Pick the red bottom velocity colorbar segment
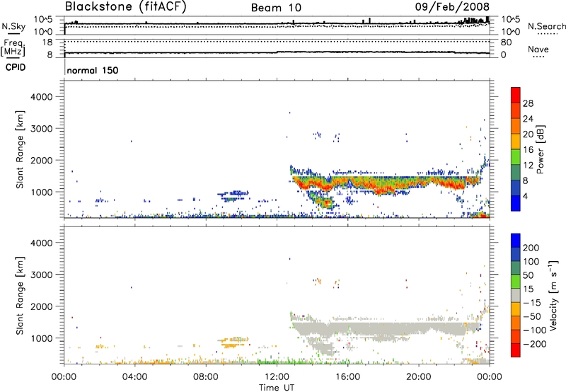The height and width of the screenshot is (392, 566). [x=516, y=350]
